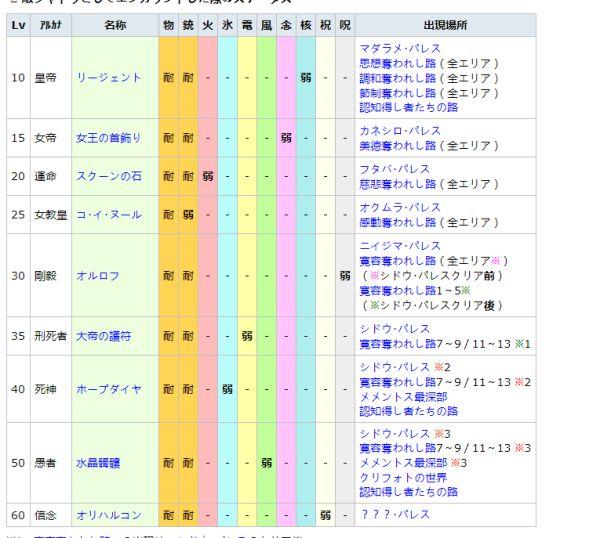
Task: Open the ニイジマ・パレス link
Action: [x=400, y=246]
